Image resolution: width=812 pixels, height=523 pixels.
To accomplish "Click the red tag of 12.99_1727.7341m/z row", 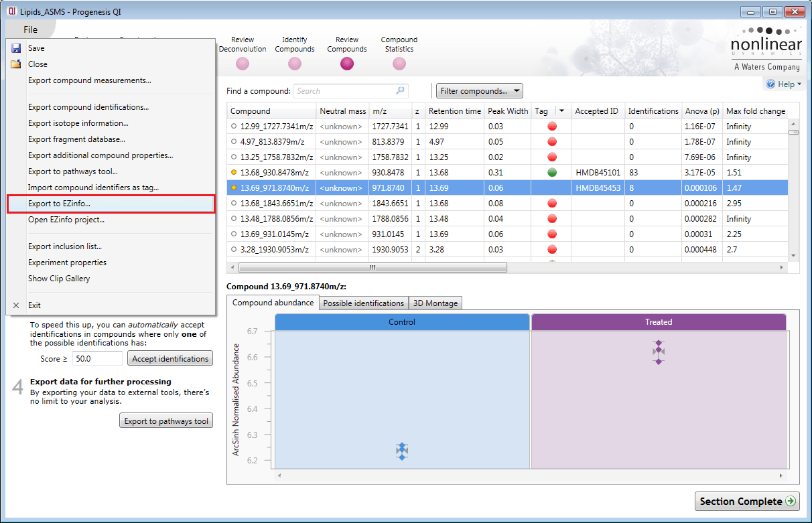I will coord(553,127).
